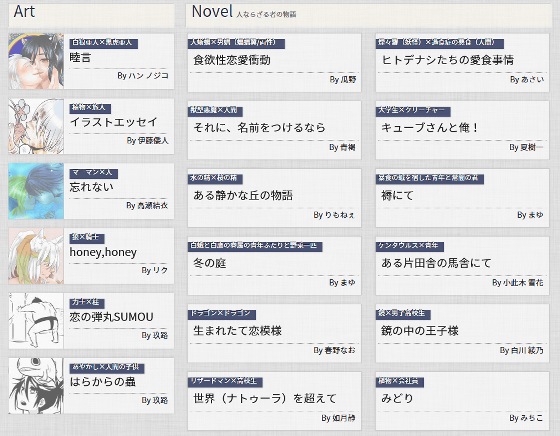
Task: Open the はらからの蟲 artwork thumbnail
Action: pos(36,386)
